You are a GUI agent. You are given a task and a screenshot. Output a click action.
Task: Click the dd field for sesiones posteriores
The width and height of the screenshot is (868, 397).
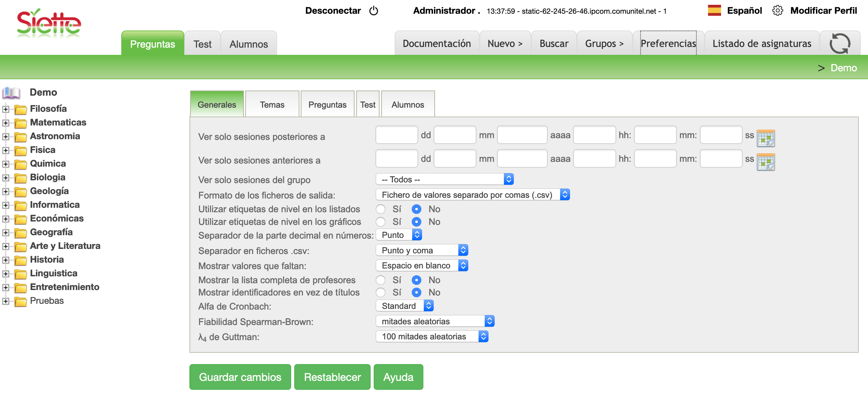coord(396,135)
